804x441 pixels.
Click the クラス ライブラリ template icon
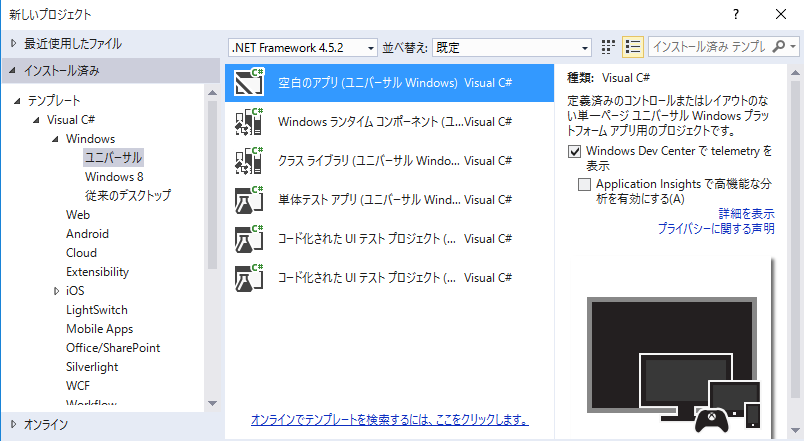coord(248,160)
